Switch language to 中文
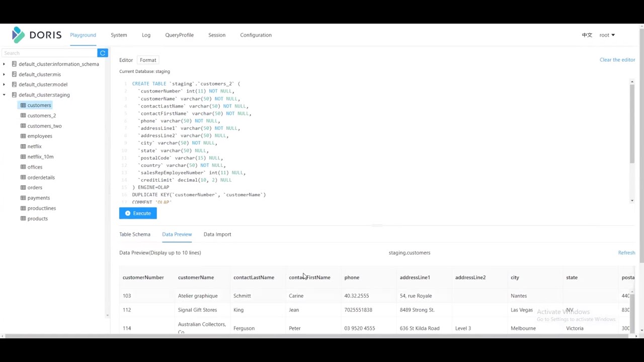 [587, 35]
